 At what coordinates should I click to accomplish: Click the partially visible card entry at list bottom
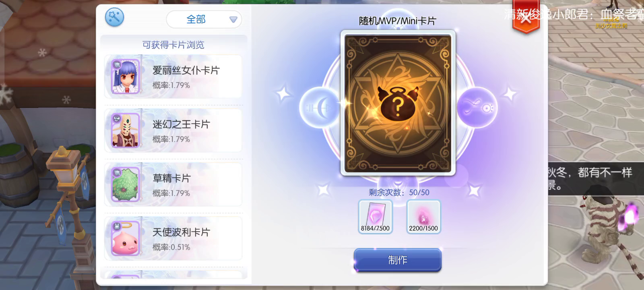point(173,275)
